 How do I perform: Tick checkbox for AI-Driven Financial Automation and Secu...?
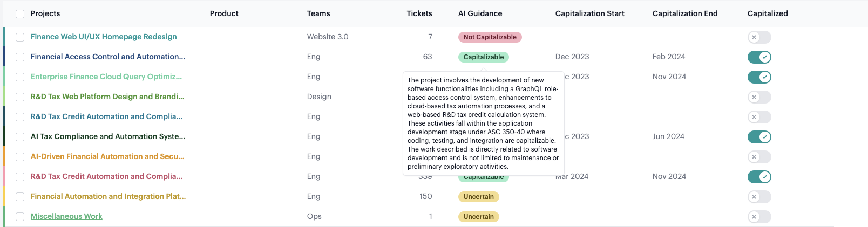20,157
